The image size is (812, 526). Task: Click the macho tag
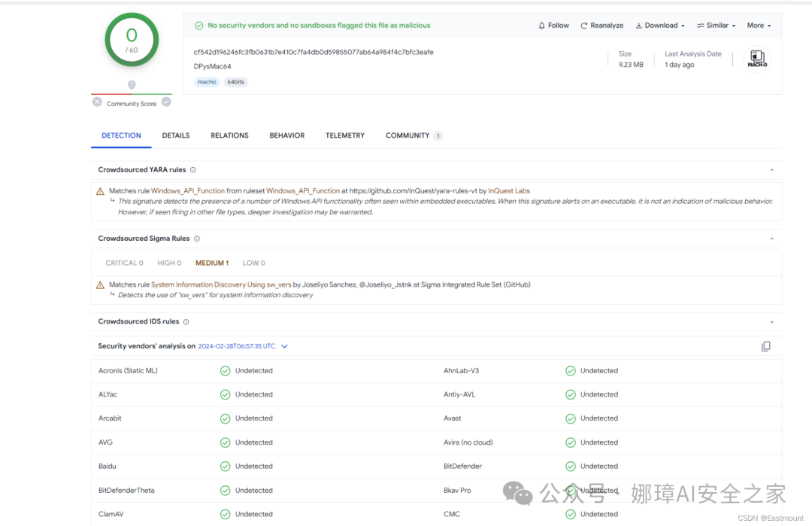coord(207,82)
